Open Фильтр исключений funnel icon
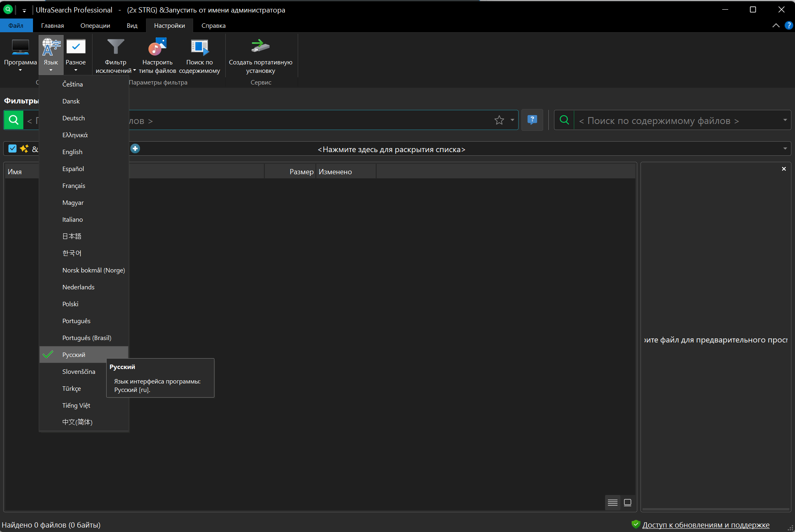 115,47
